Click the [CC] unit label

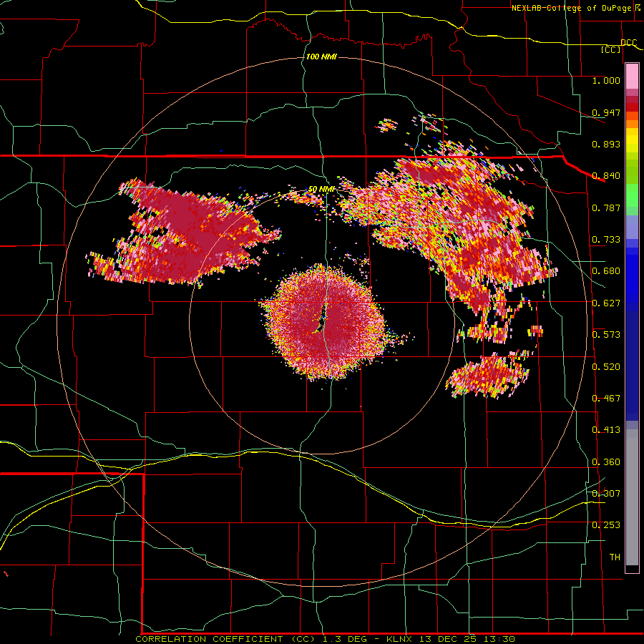(x=611, y=49)
